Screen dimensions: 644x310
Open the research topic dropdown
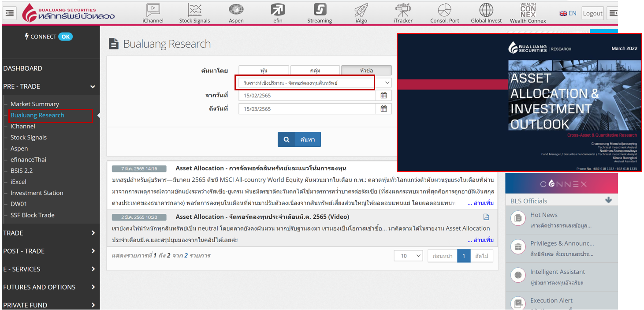tap(315, 82)
